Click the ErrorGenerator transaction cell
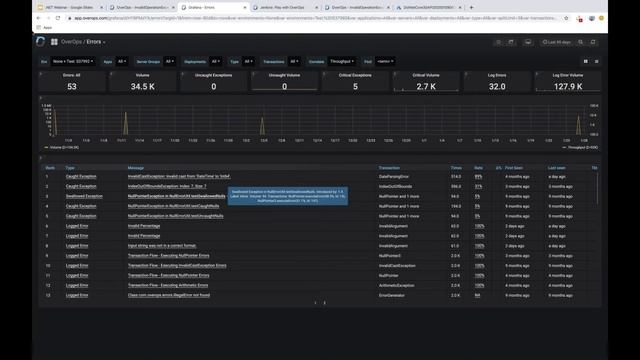This screenshot has height=360, width=640. 391,295
